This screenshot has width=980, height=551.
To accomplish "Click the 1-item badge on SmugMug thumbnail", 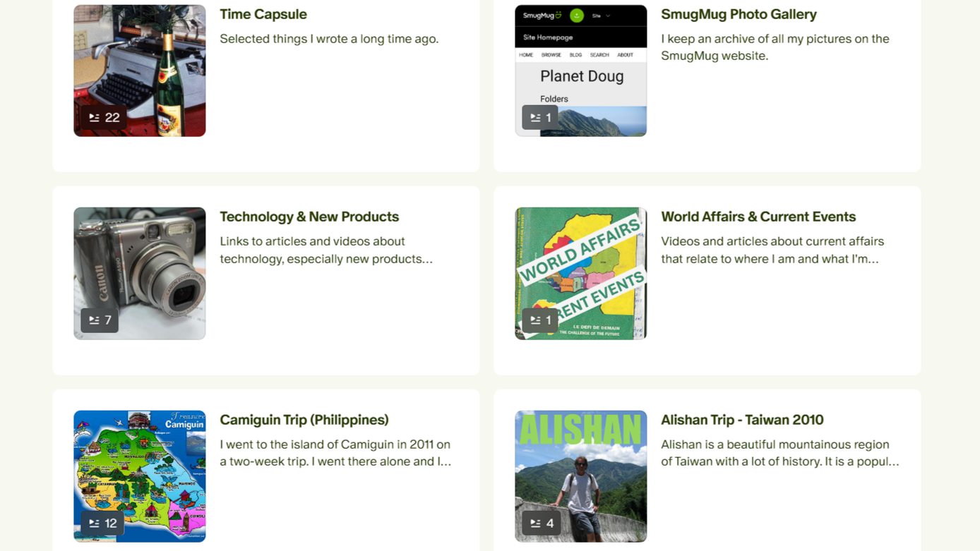I will point(540,118).
